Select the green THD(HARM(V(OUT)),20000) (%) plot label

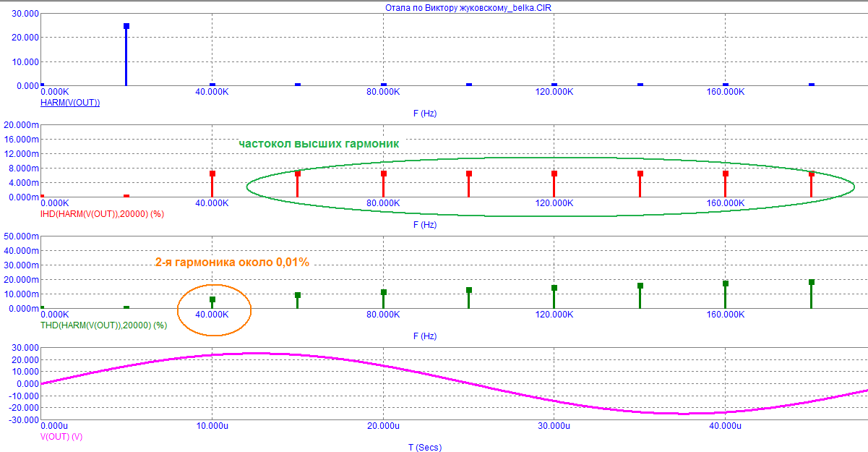coord(104,325)
